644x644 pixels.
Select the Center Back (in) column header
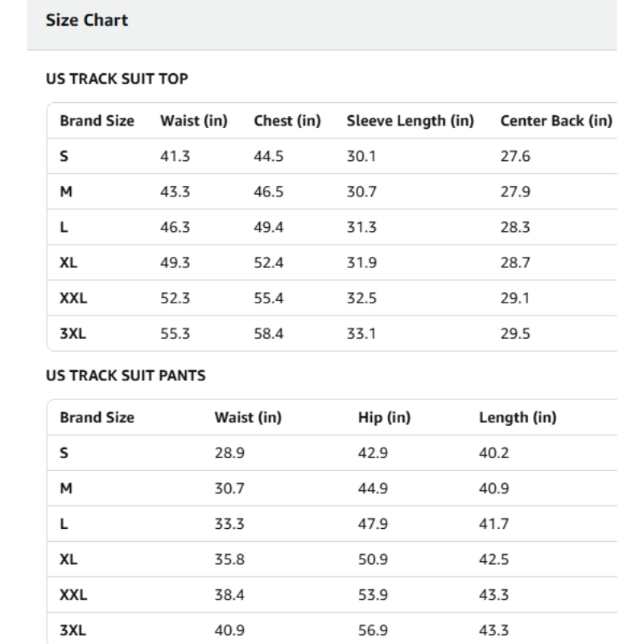[x=556, y=121]
